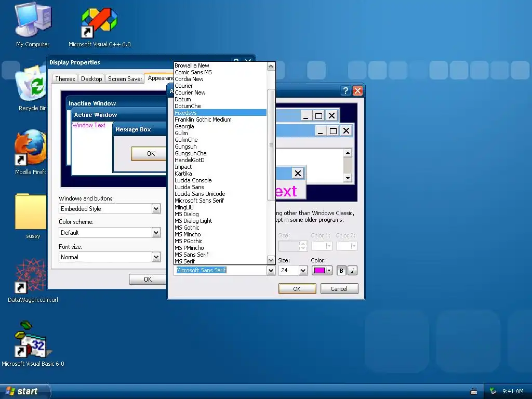532x399 pixels.
Task: Select MS Gothic font
Action: (220, 228)
